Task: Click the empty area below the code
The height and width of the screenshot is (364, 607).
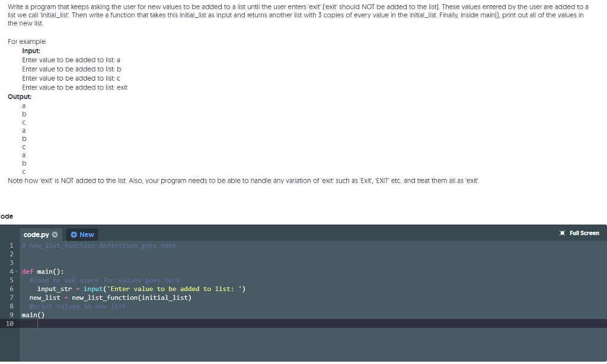Action: point(237,344)
